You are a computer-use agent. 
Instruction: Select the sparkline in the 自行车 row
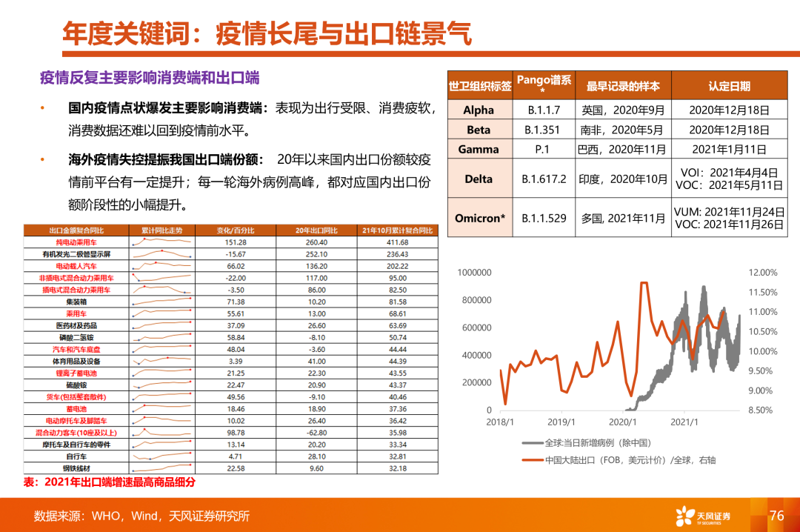point(161,456)
